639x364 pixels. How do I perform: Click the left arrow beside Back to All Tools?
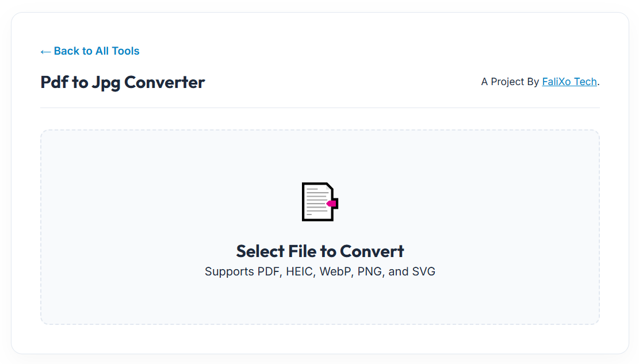click(x=45, y=52)
